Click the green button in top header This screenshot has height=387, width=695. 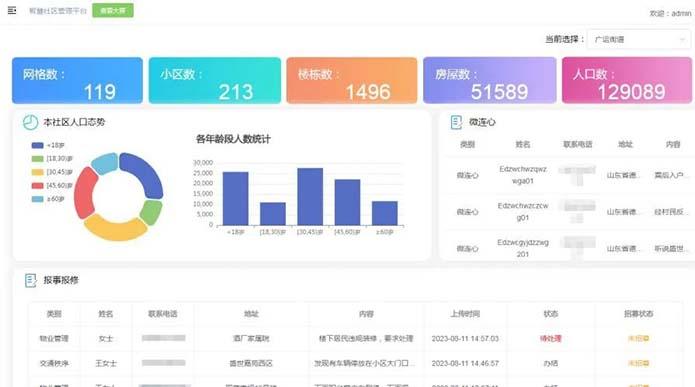113,11
